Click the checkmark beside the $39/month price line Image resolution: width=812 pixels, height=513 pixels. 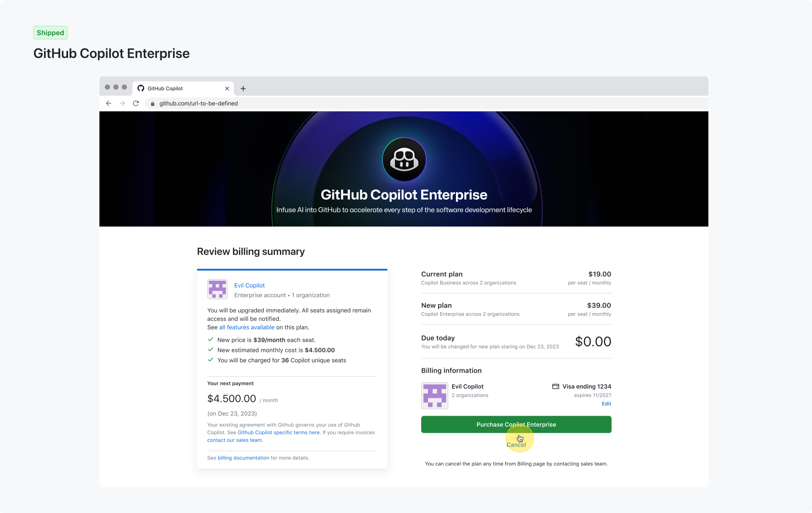210,340
